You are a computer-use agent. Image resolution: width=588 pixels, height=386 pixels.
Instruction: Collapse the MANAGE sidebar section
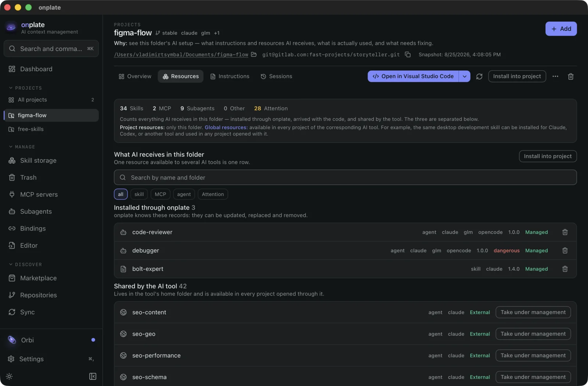[x=22, y=147]
